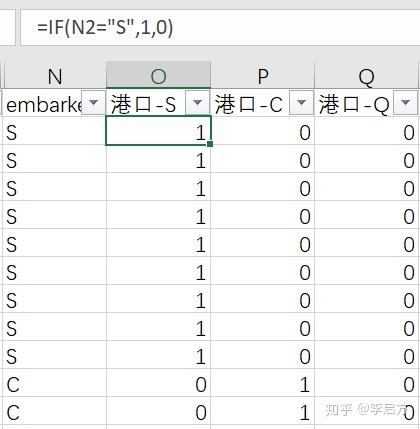Select first cell with S under embarked
Viewport: 420px width, 429px height.
coord(54,130)
